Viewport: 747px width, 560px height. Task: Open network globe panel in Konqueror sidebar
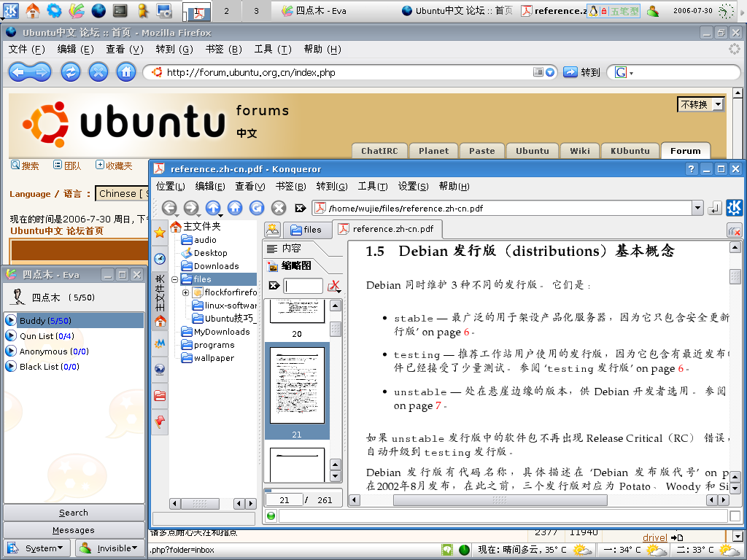click(160, 370)
